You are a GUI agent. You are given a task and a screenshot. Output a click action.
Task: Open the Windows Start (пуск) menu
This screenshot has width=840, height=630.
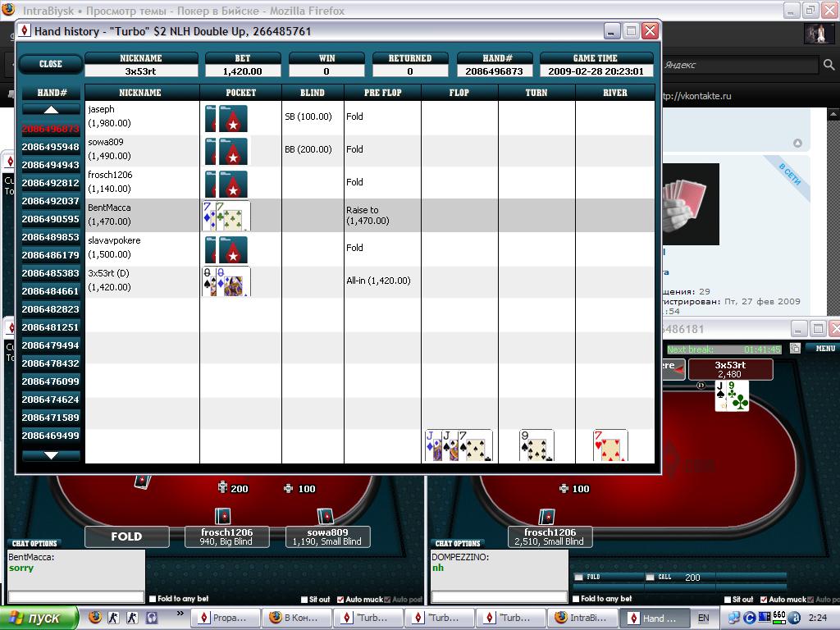(x=39, y=618)
